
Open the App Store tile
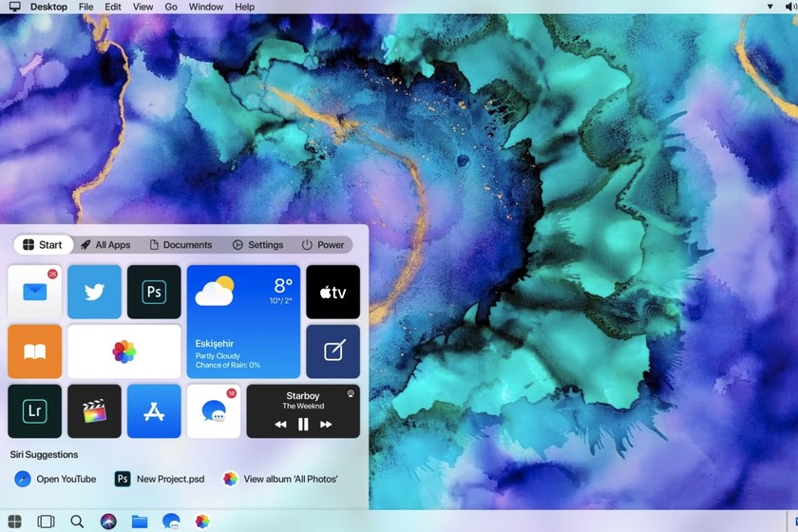click(154, 411)
